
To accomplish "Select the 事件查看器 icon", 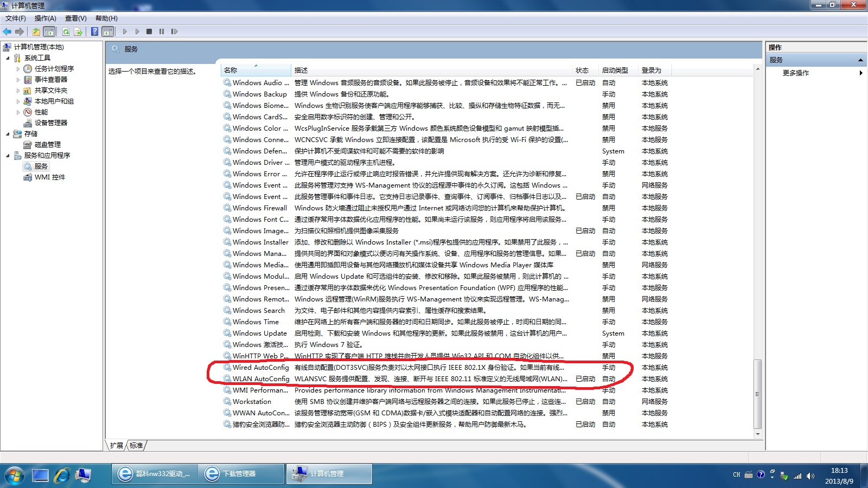I will coord(28,80).
